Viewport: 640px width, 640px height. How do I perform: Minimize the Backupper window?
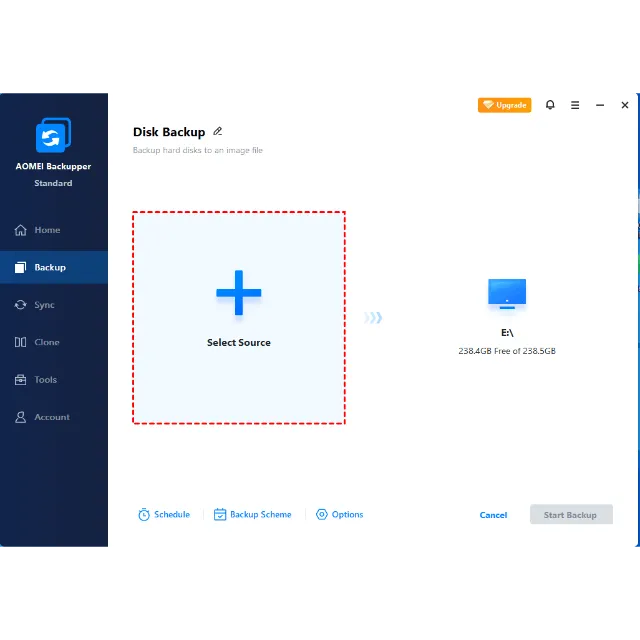600,105
